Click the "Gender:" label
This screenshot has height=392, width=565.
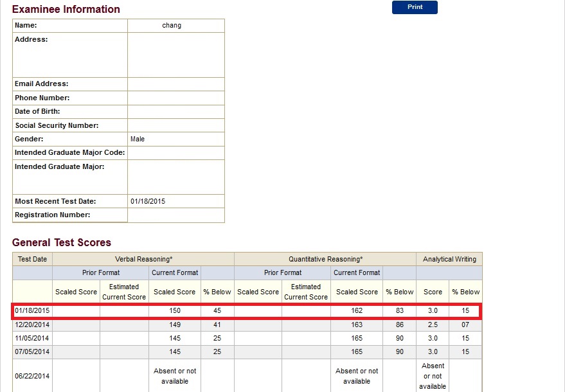click(x=29, y=139)
